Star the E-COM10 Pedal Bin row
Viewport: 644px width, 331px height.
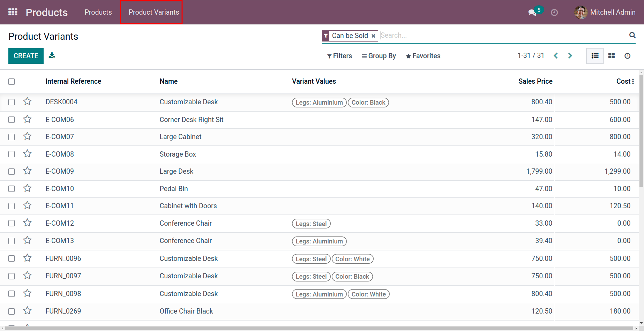[27, 188]
